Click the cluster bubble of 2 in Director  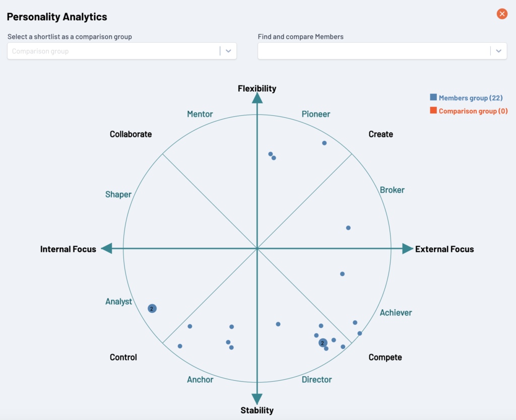click(x=323, y=343)
